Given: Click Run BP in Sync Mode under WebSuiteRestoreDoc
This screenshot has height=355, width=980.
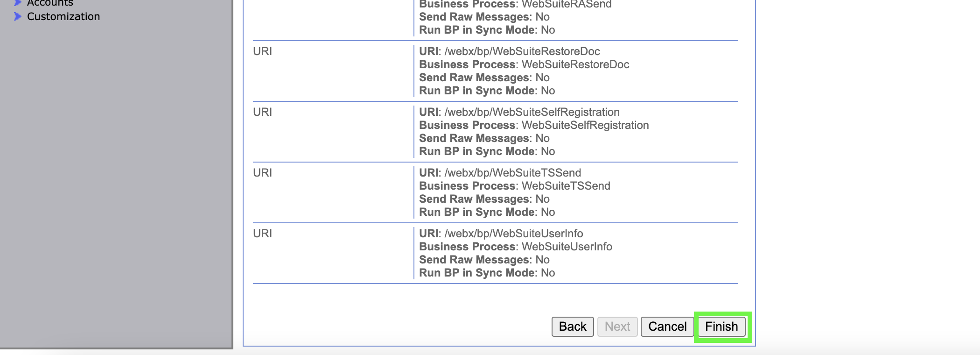Looking at the screenshot, I should (x=487, y=91).
